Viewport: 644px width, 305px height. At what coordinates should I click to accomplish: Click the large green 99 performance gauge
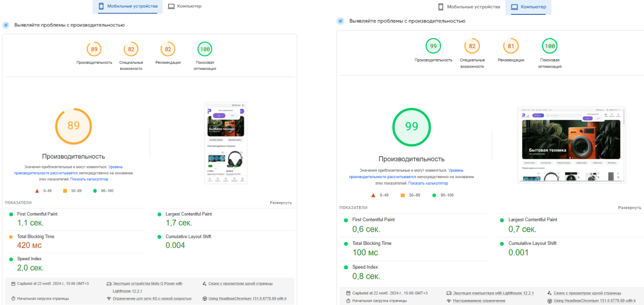(x=412, y=127)
